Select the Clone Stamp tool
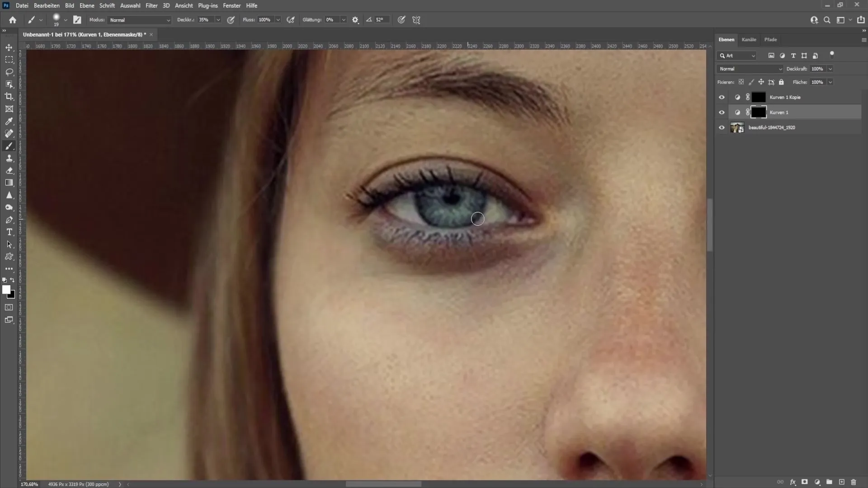This screenshot has width=868, height=488. click(9, 159)
